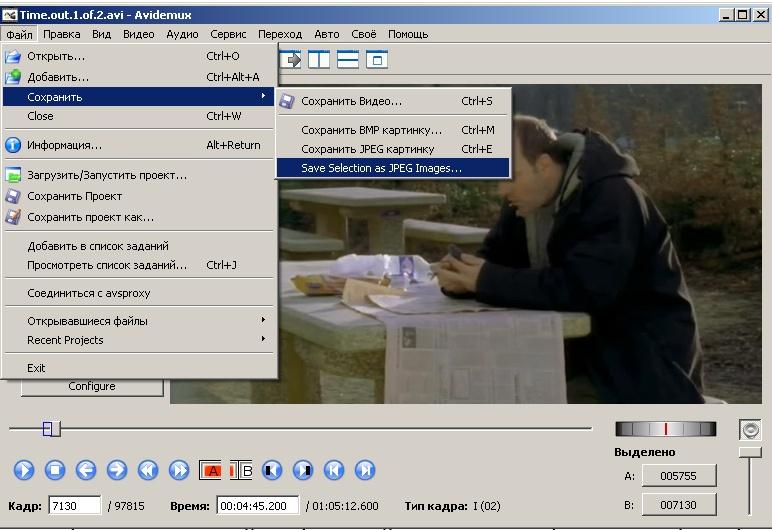Click the jog shuttle wheel control
Screen dimensions: 772x530
666,429
